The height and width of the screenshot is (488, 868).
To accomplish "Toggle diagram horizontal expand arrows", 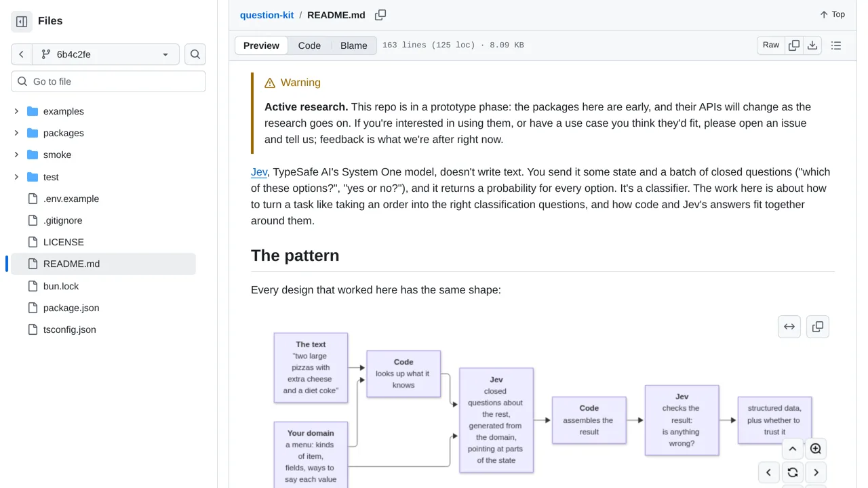I will (789, 327).
